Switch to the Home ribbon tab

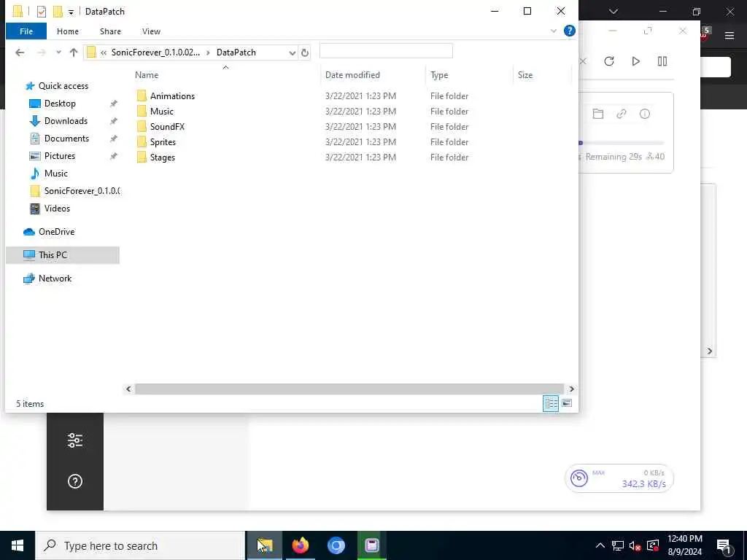pos(68,31)
